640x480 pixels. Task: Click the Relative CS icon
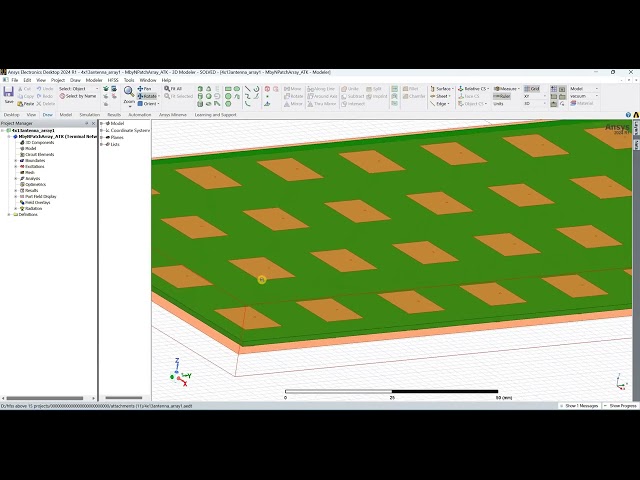[x=460, y=89]
